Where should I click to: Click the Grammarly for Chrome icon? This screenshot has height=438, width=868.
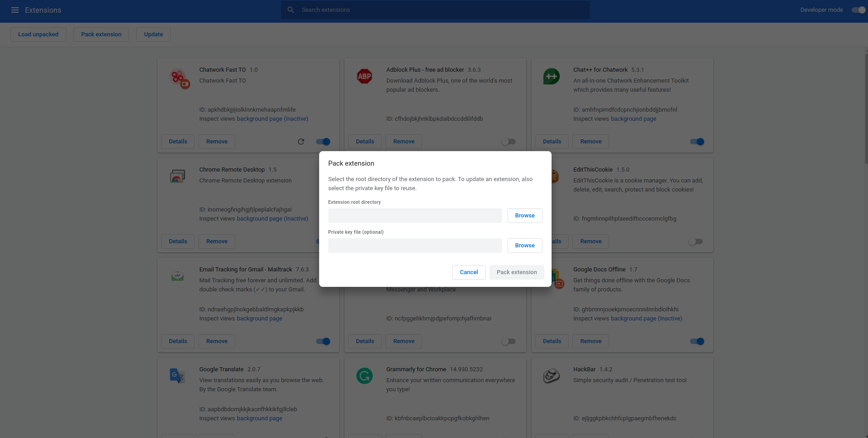[364, 375]
